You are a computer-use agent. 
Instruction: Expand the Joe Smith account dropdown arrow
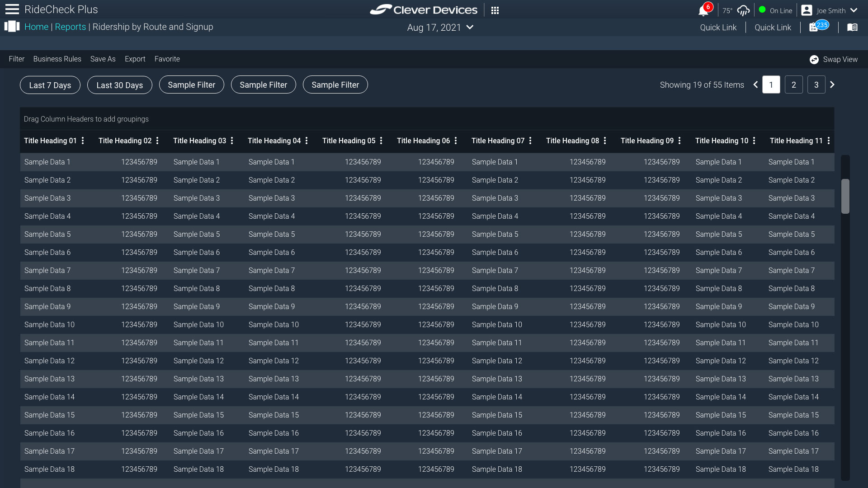click(854, 10)
